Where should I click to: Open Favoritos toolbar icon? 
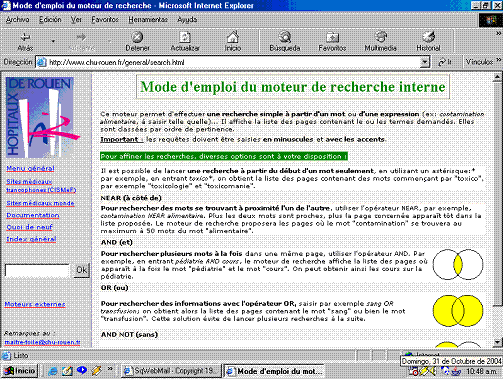coord(332,37)
